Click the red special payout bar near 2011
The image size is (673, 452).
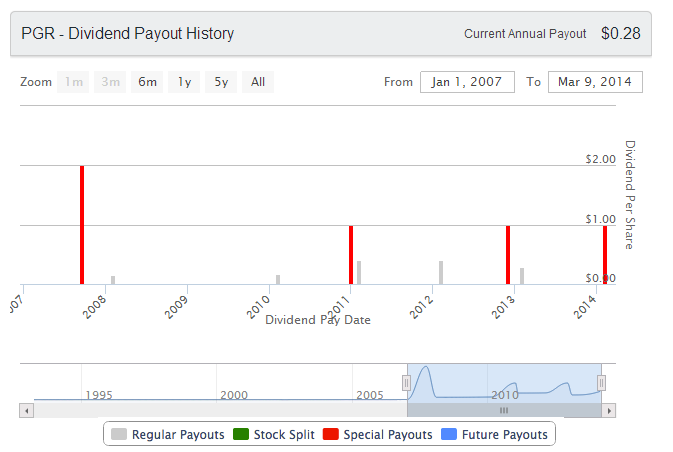tap(351, 255)
